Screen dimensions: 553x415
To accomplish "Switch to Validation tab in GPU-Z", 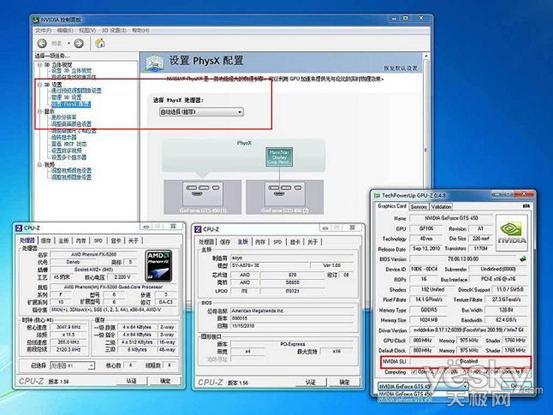I will [441, 207].
